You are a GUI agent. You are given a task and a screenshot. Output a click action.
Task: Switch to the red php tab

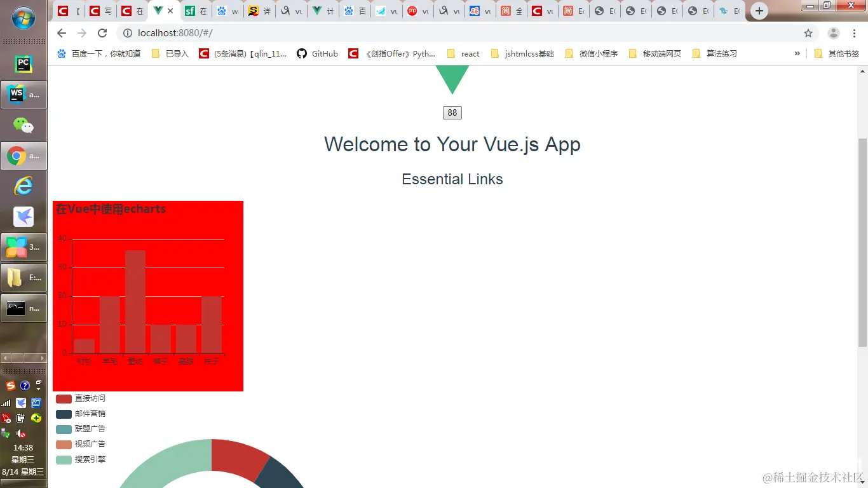click(418, 11)
